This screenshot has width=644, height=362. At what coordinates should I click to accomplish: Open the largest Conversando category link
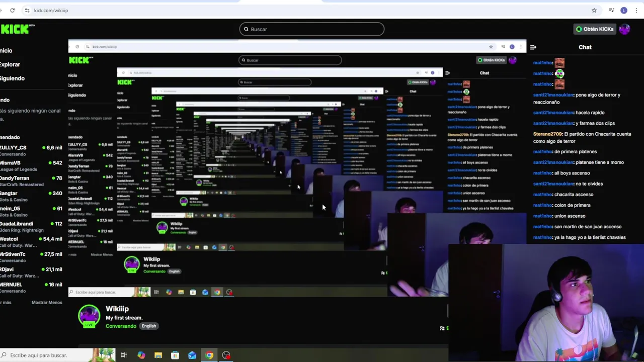(x=121, y=326)
